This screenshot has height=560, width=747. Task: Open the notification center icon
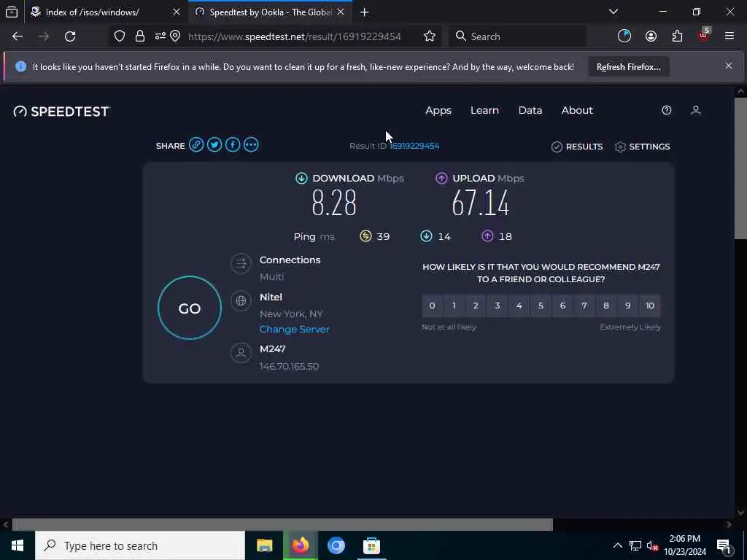click(x=724, y=546)
